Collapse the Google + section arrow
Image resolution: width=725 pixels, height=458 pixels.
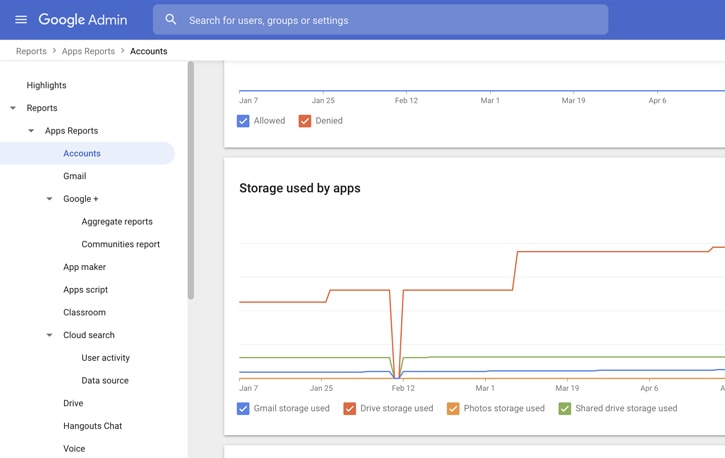click(49, 199)
